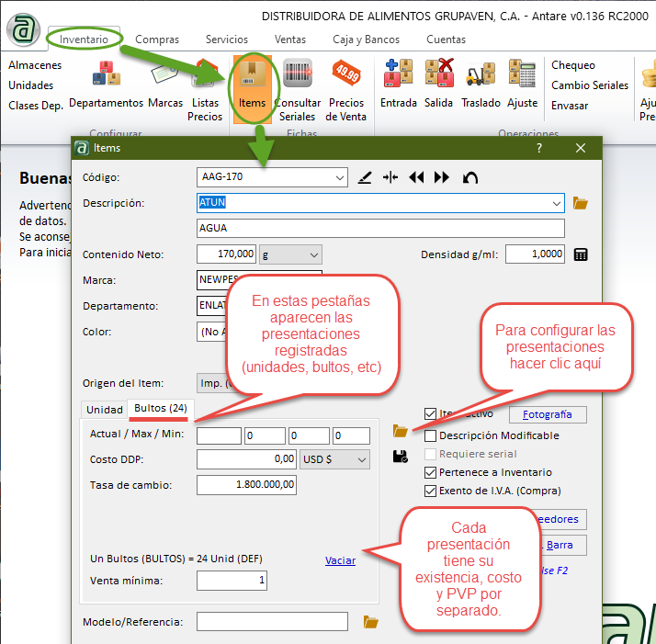
Task: Expand the Código dropdown list
Action: tap(340, 177)
